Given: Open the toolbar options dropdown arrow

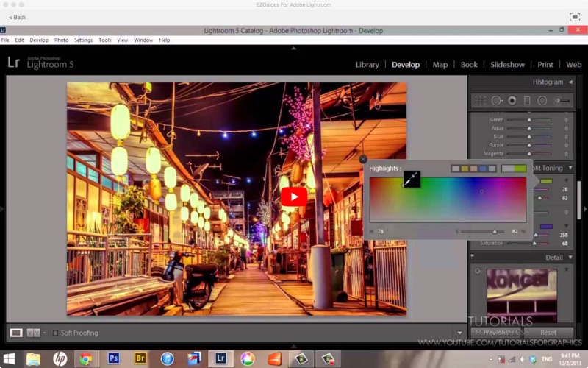Looking at the screenshot, I should [459, 333].
